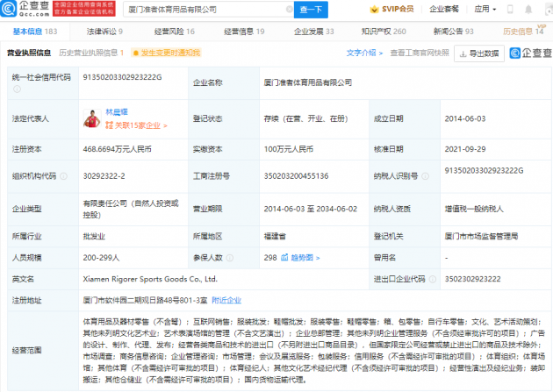Screen dimensions: 553x392
Task: Click English name Xiamen Rigorer Sports Goods Co., Ltd.
Action: (150, 279)
